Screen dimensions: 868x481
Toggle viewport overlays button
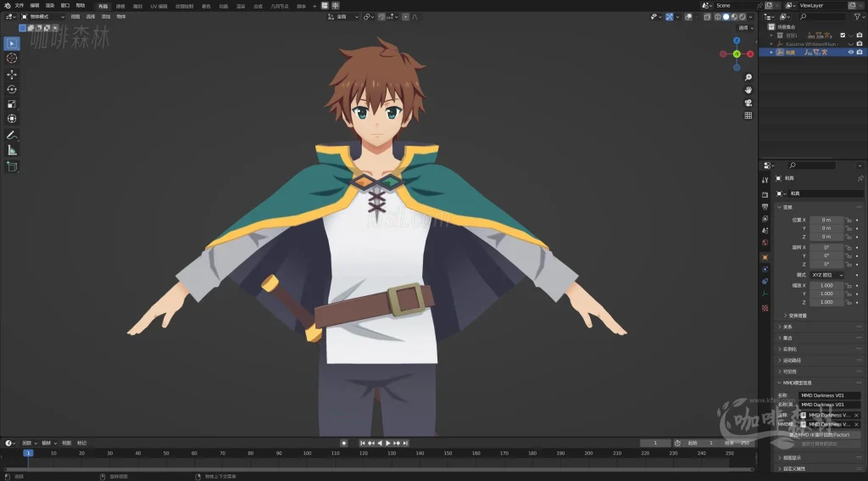coord(688,17)
